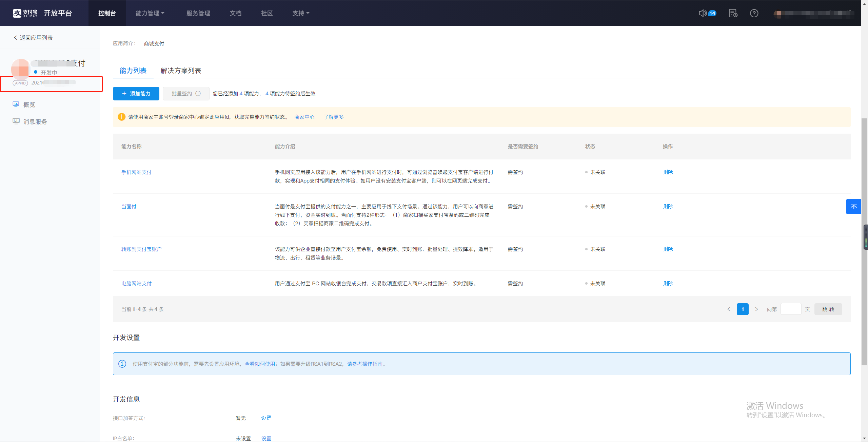The width and height of the screenshot is (868, 442).
Task: Go to previous page arrow in pagination
Action: pyautogui.click(x=729, y=309)
